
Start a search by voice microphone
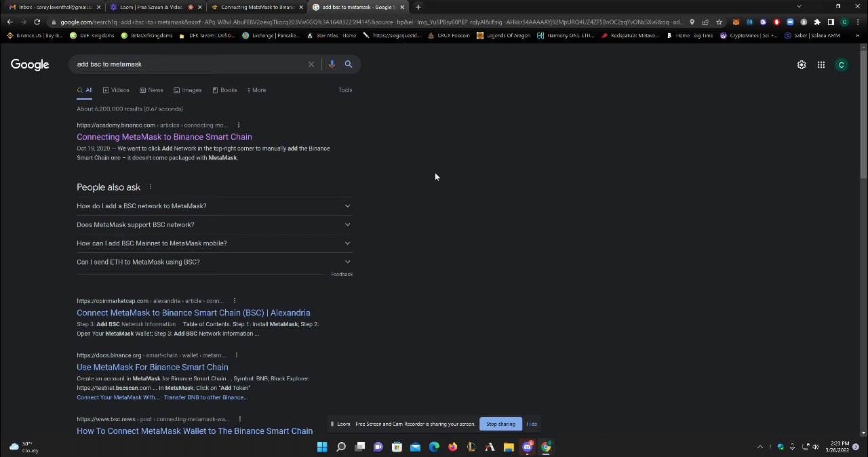pos(332,64)
